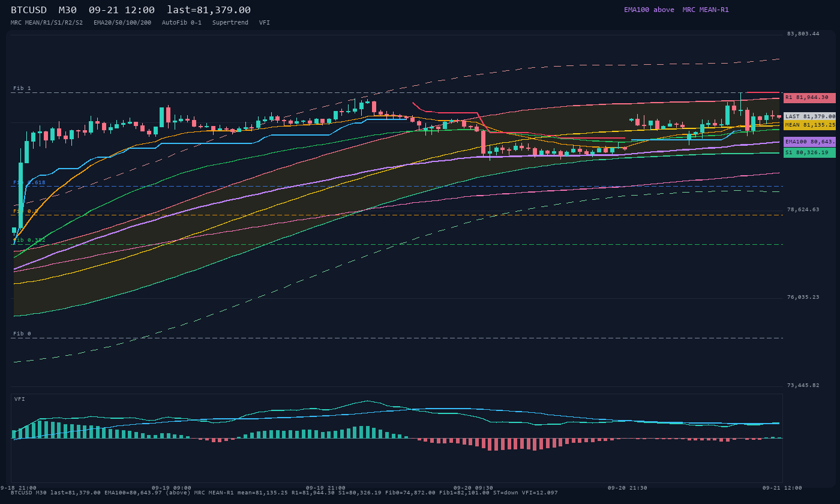840x504 pixels.
Task: Select the Supertrend legend entry
Action: point(230,22)
